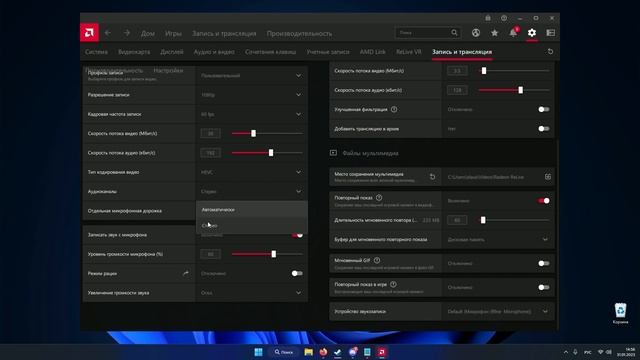This screenshot has width=640, height=360.
Task: Open the Производительность top tab
Action: 299,33
